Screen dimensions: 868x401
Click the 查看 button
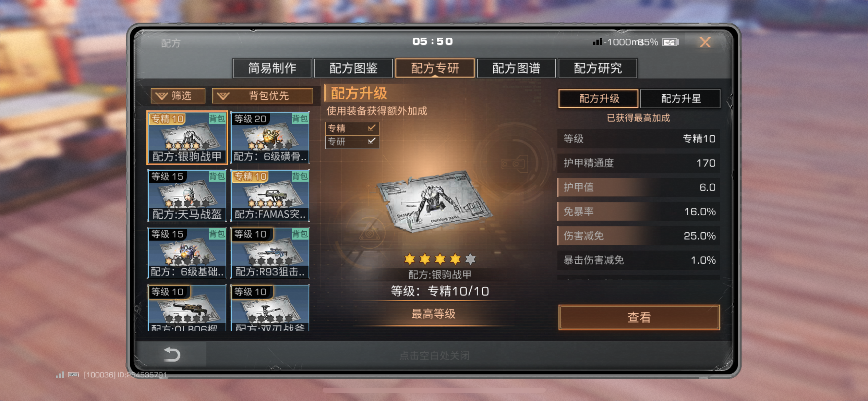[x=639, y=317]
